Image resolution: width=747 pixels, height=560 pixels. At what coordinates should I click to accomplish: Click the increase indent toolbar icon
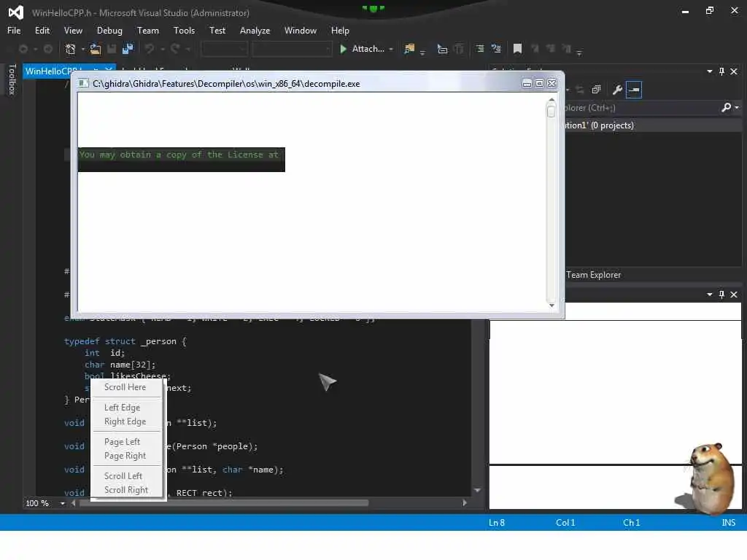(496, 49)
